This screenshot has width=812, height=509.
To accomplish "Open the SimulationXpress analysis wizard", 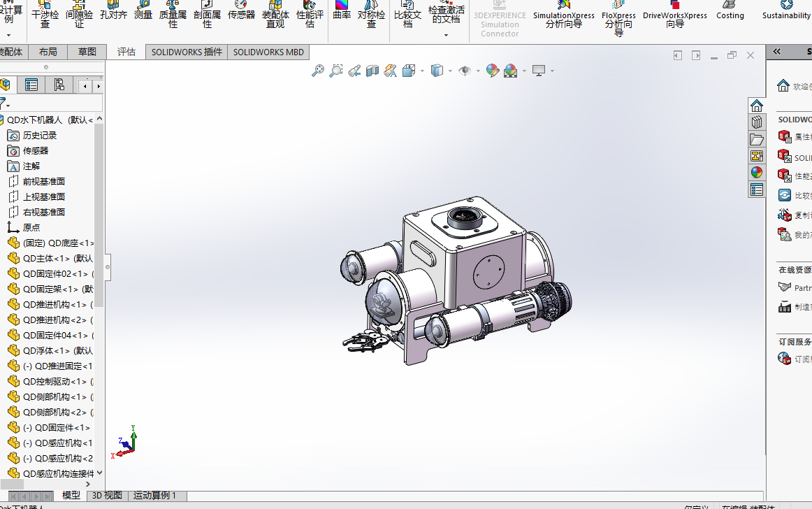I will point(564,15).
